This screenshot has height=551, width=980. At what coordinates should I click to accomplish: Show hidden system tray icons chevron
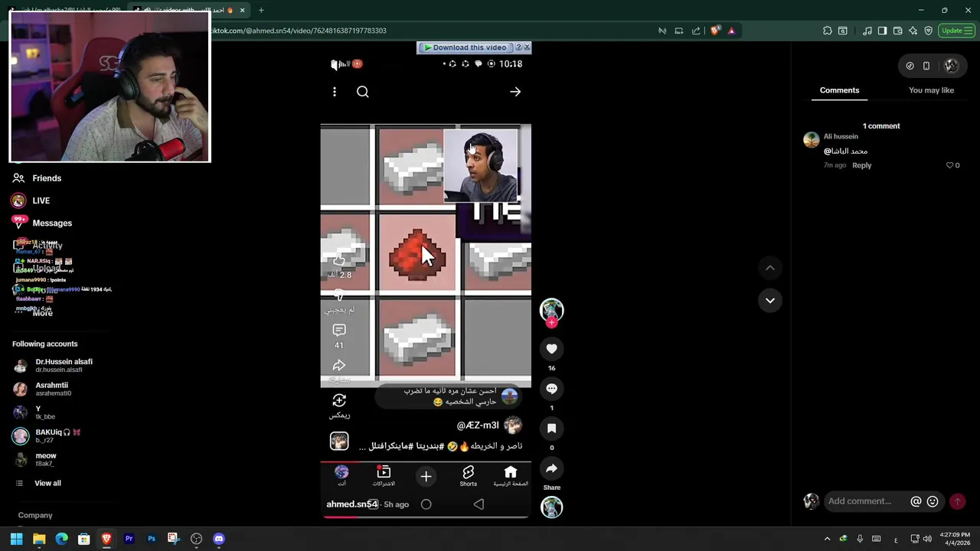pos(827,539)
